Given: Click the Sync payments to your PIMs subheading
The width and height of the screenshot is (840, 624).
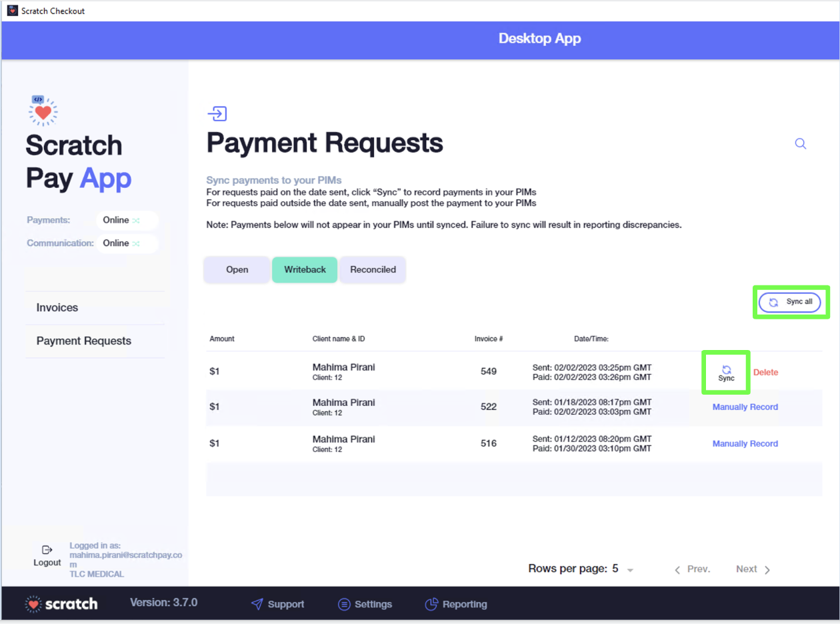Looking at the screenshot, I should [274, 181].
